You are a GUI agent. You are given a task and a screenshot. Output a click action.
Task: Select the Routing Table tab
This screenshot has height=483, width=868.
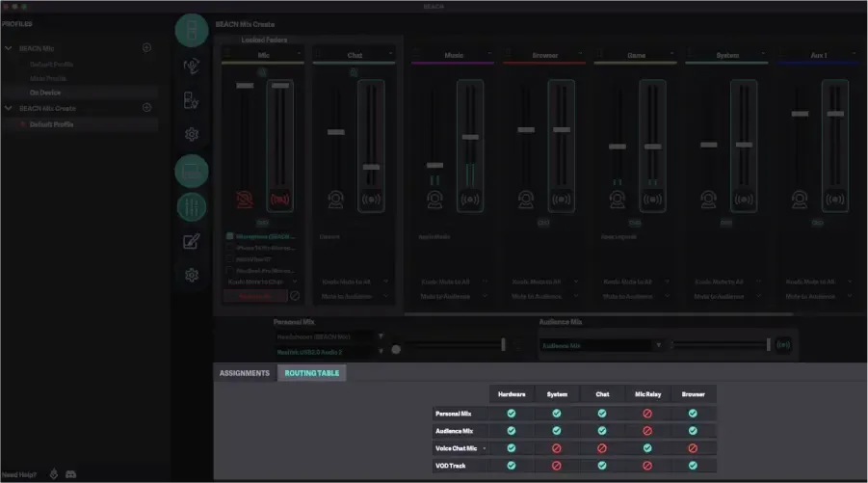312,373
